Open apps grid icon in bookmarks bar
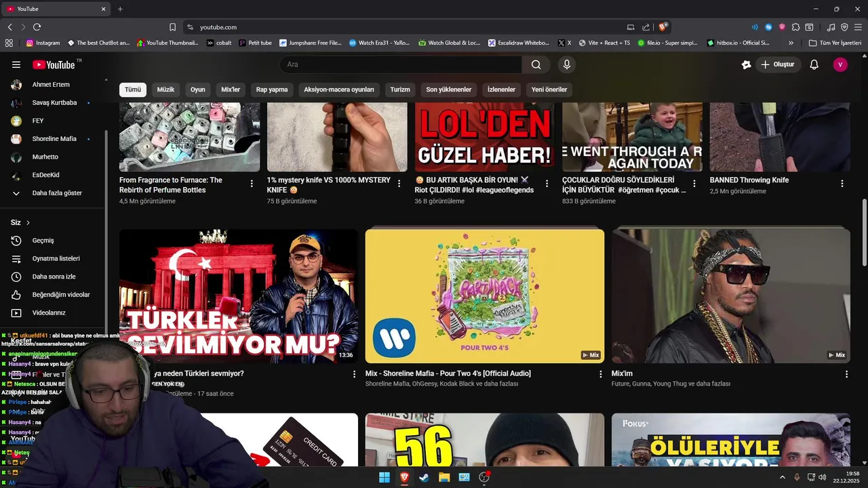The height and width of the screenshot is (488, 868). tap(9, 43)
